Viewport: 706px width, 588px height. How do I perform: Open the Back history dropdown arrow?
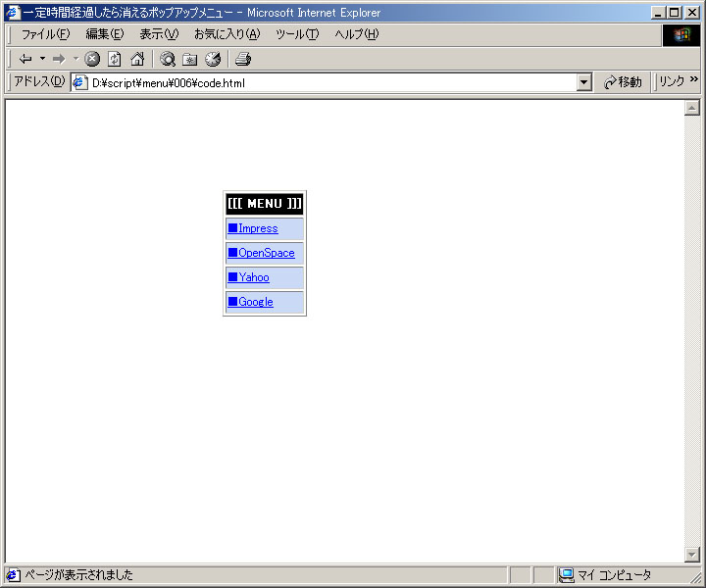coord(42,59)
